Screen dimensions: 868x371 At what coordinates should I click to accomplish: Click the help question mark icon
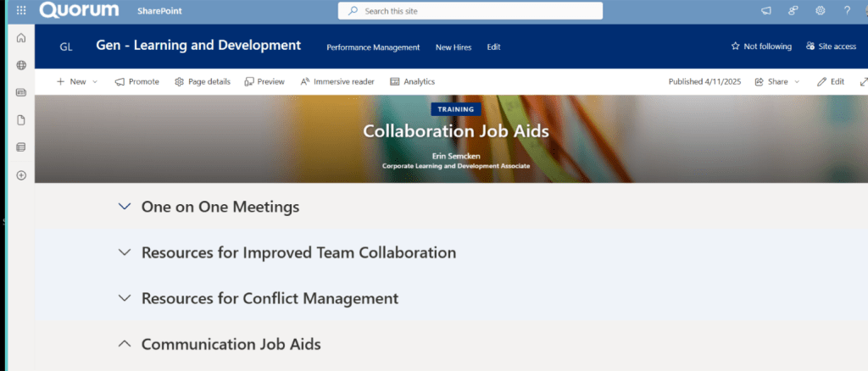pyautogui.click(x=847, y=11)
